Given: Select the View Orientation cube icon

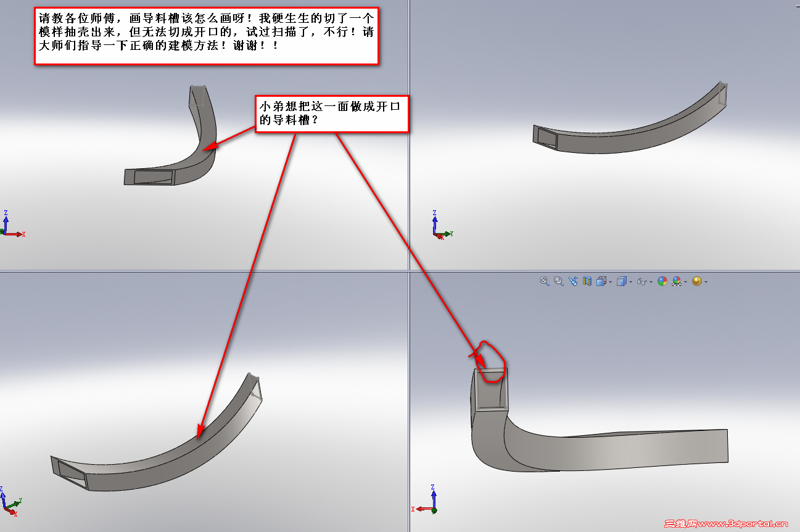Looking at the screenshot, I should pos(602,281).
